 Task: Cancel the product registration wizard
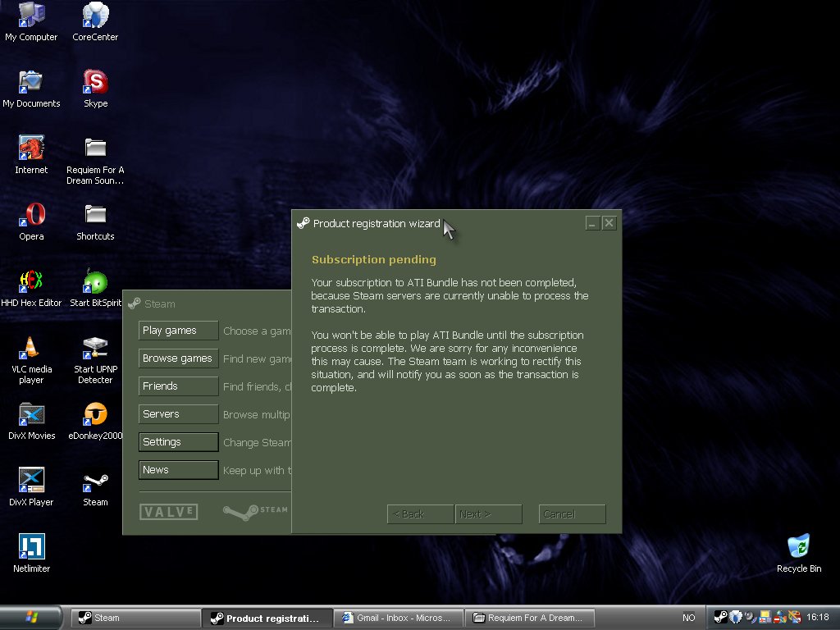point(572,514)
